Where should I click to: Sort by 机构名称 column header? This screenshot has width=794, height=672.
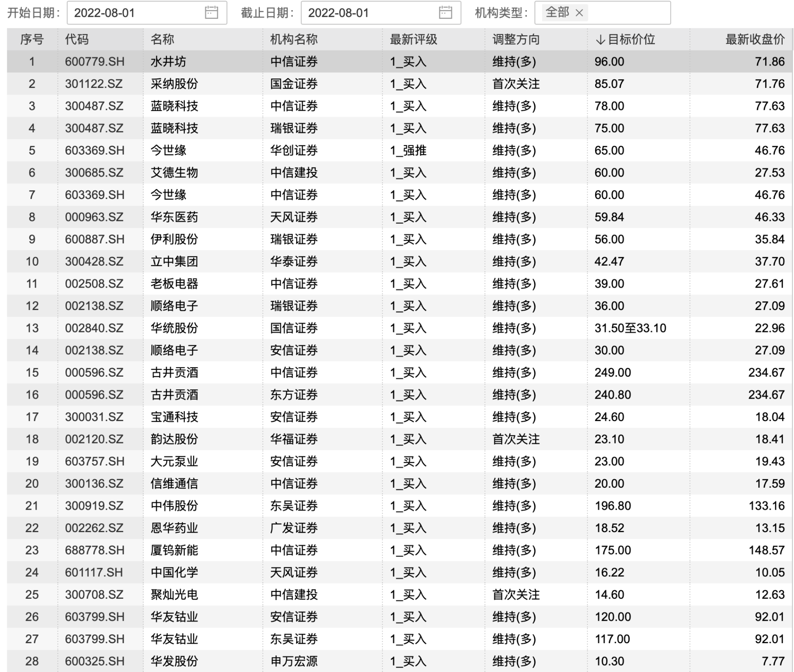294,39
